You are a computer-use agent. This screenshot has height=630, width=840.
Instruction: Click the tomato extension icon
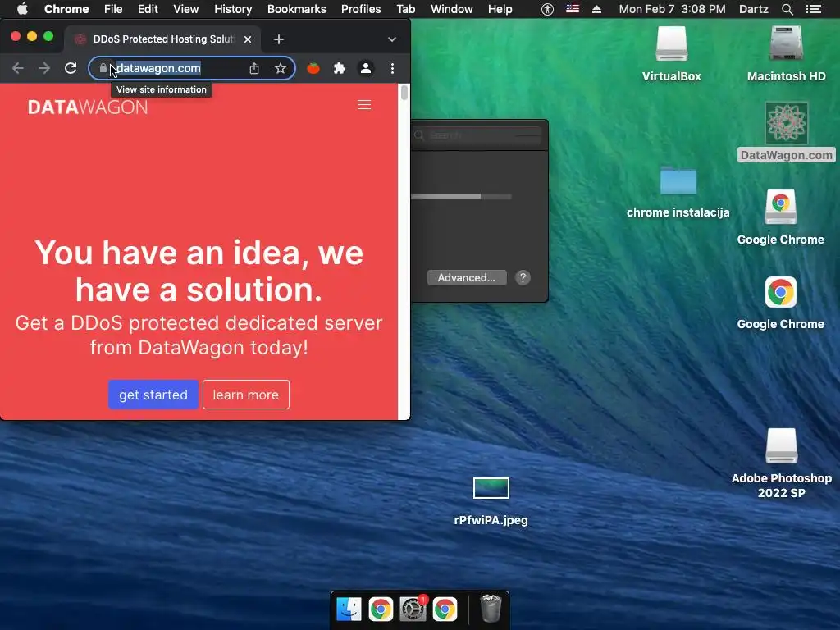(313, 68)
